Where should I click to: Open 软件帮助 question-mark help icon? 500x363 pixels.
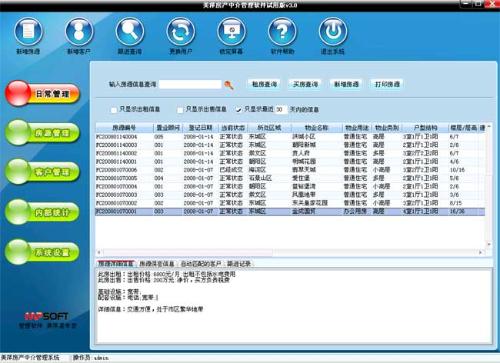282,32
